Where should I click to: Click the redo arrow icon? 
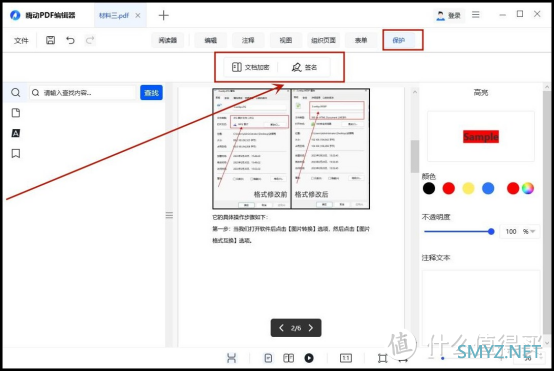[x=90, y=40]
